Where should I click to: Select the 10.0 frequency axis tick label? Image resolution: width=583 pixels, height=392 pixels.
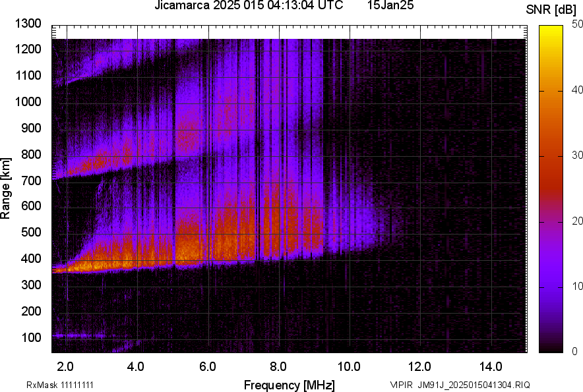tap(348, 366)
